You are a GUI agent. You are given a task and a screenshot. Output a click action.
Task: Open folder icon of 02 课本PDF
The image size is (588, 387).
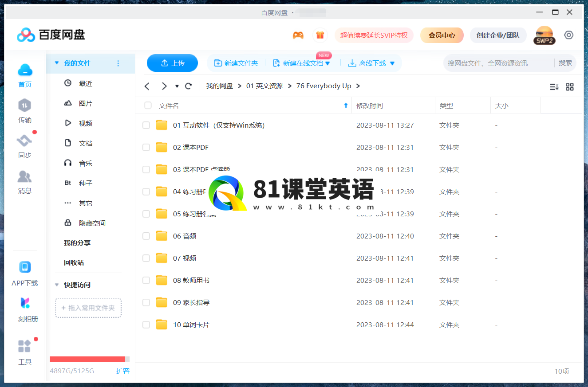162,147
